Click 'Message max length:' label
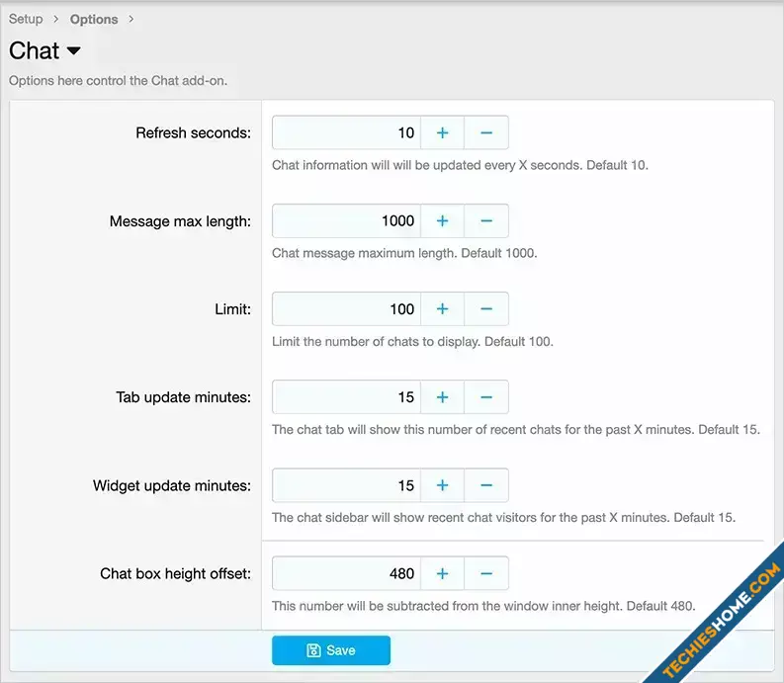 point(181,221)
